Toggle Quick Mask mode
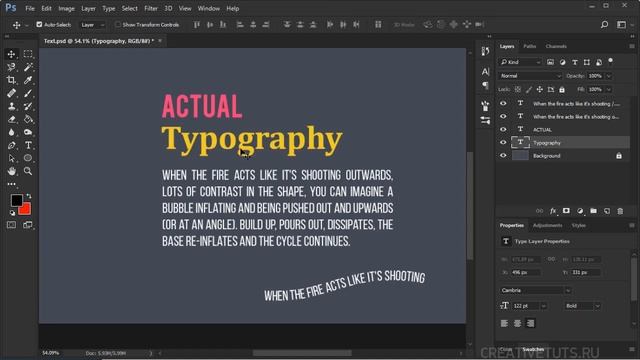Image resolution: width=640 pixels, height=360 pixels. coord(11,225)
